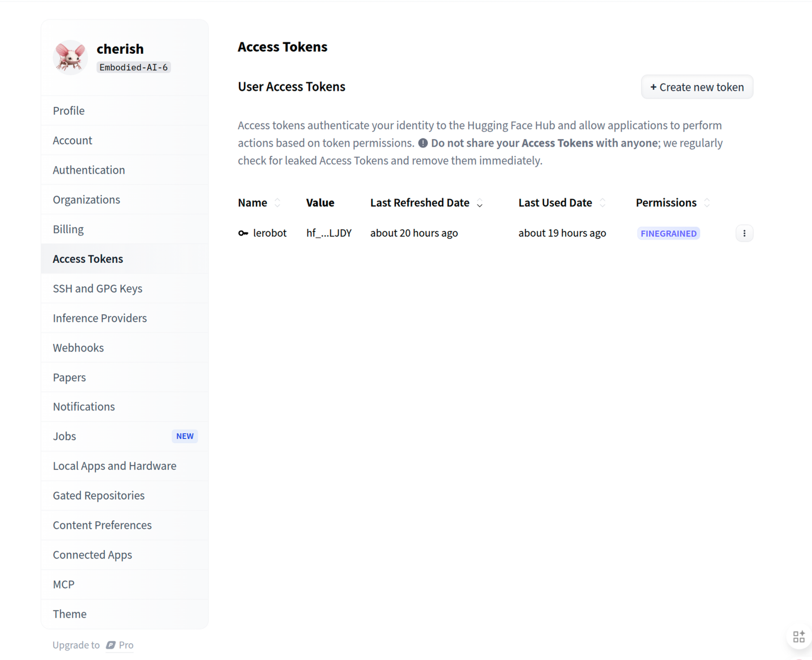Go to Account settings
Image resolution: width=812 pixels, height=660 pixels.
pyautogui.click(x=125, y=140)
